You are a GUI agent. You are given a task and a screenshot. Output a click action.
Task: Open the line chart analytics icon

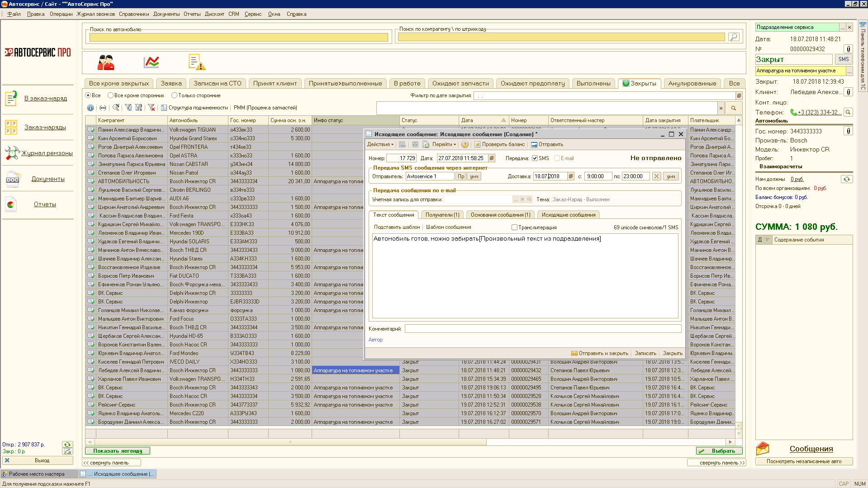click(x=151, y=62)
